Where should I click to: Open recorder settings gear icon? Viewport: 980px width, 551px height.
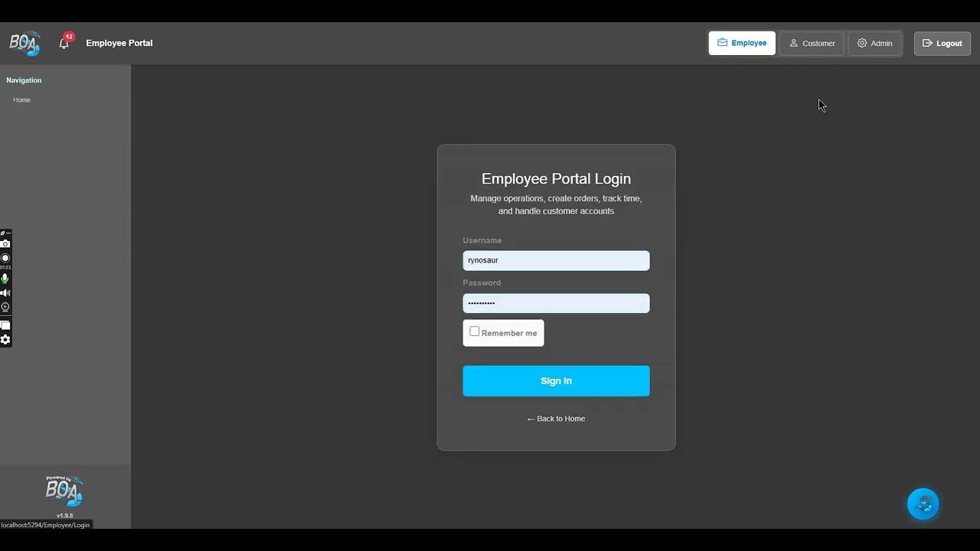click(x=5, y=339)
